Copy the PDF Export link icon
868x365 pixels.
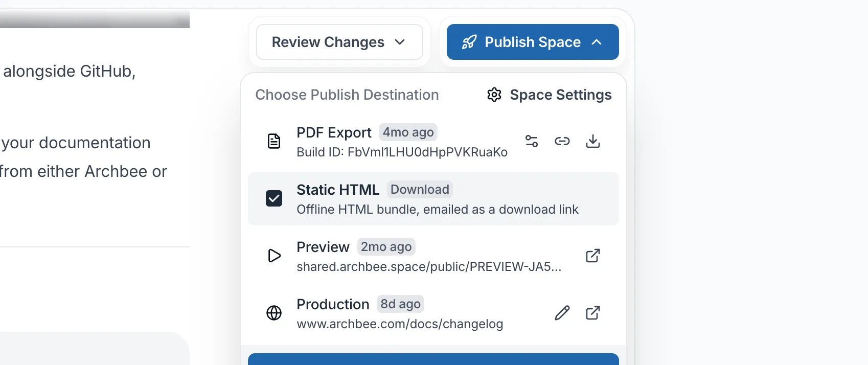562,141
